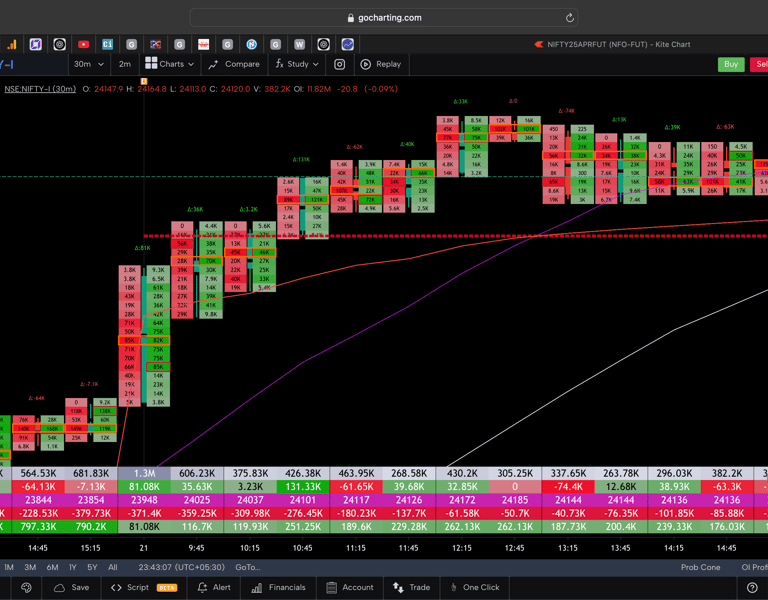Open the Account panel icon
The width and height of the screenshot is (768, 600).
[x=332, y=587]
